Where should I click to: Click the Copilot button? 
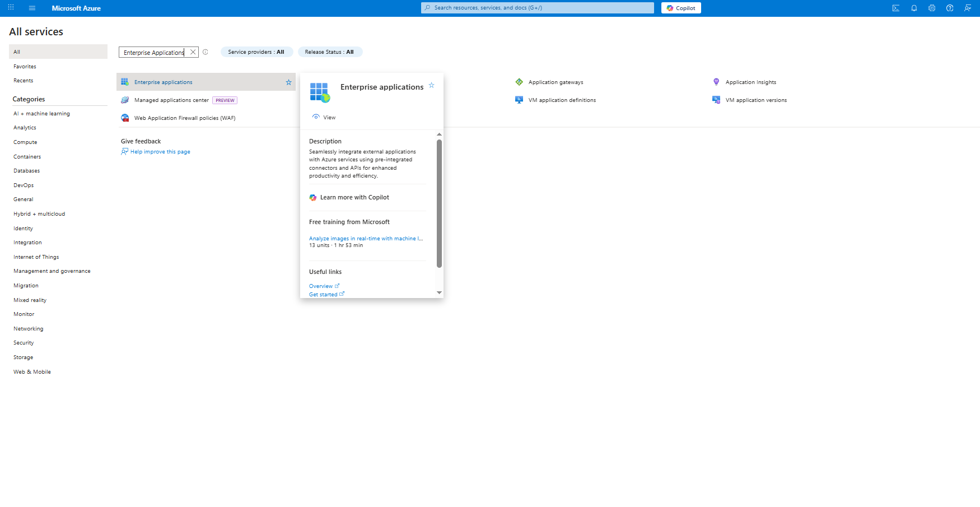[681, 8]
